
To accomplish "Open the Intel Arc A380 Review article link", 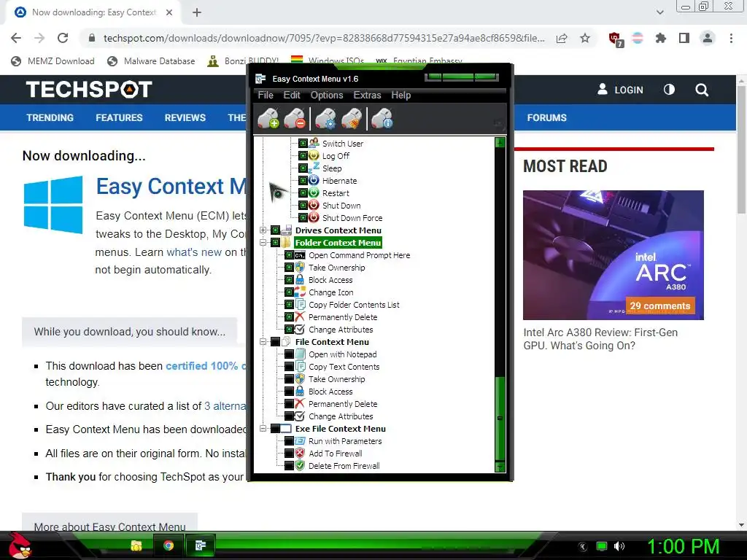I will click(600, 339).
